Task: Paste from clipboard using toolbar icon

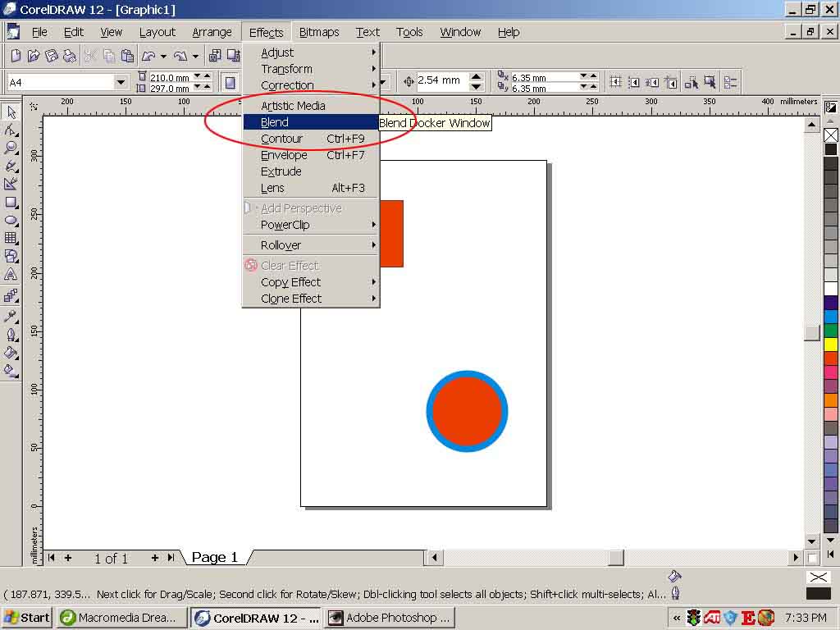Action: pyautogui.click(x=127, y=55)
